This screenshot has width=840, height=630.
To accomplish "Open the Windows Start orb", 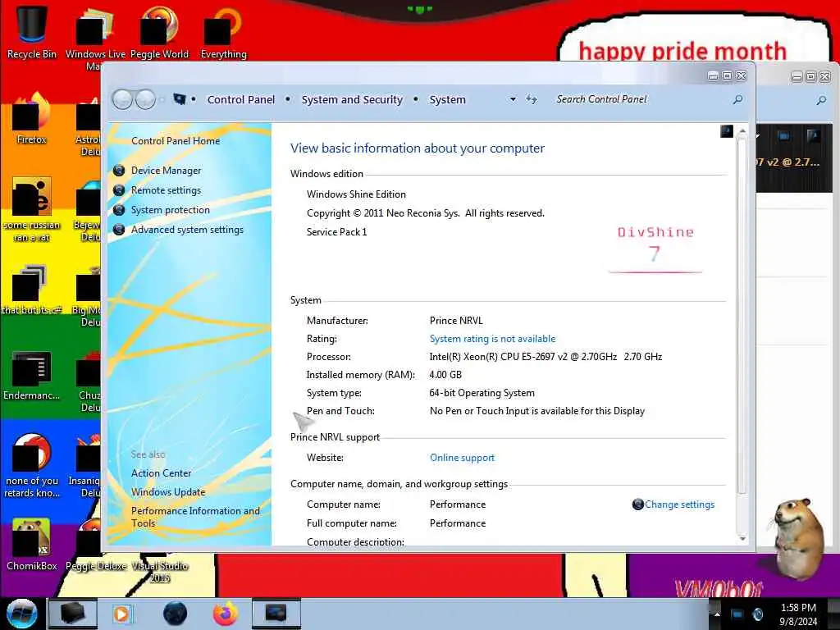I will (x=21, y=614).
